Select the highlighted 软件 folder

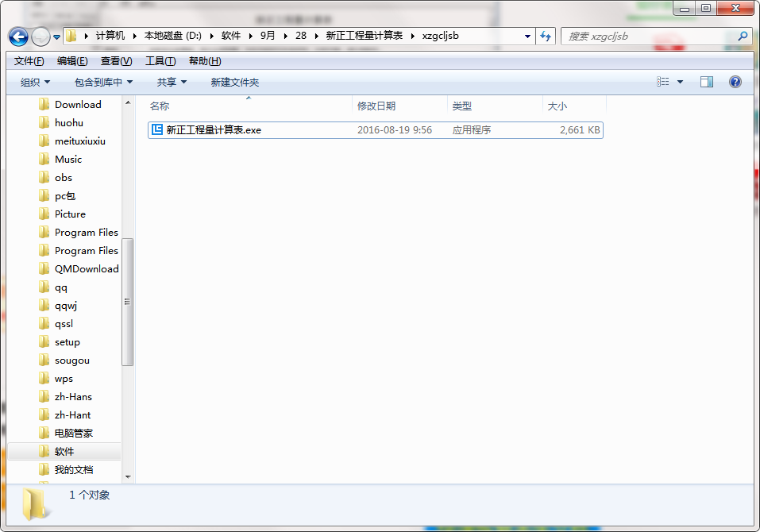click(64, 452)
